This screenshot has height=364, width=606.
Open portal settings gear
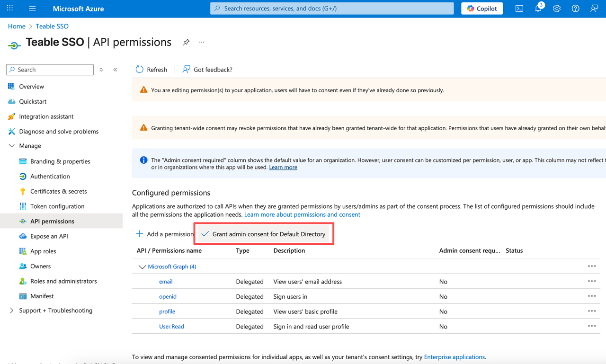557,9
